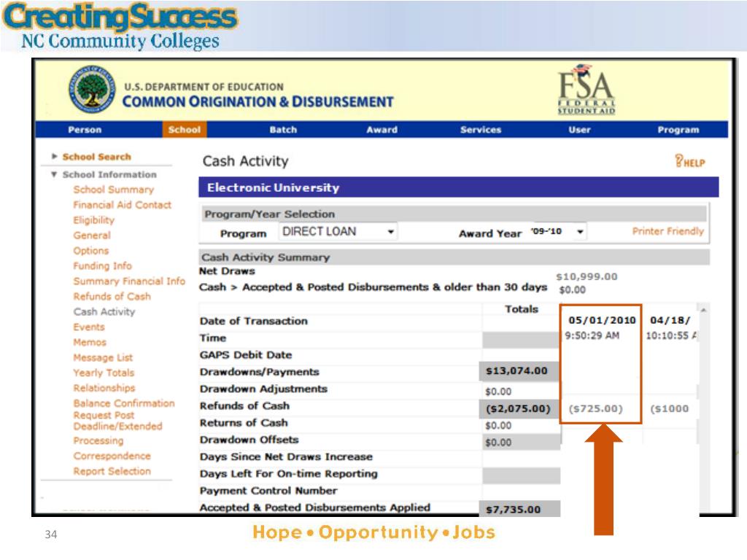The height and width of the screenshot is (560, 747).
Task: Open the Award Year dropdown
Action: pos(557,232)
